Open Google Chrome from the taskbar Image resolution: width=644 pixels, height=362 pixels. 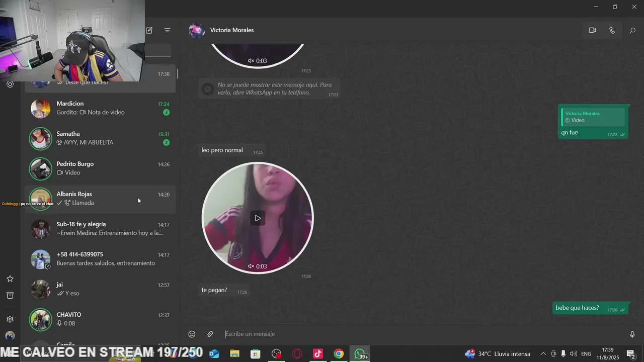click(339, 354)
